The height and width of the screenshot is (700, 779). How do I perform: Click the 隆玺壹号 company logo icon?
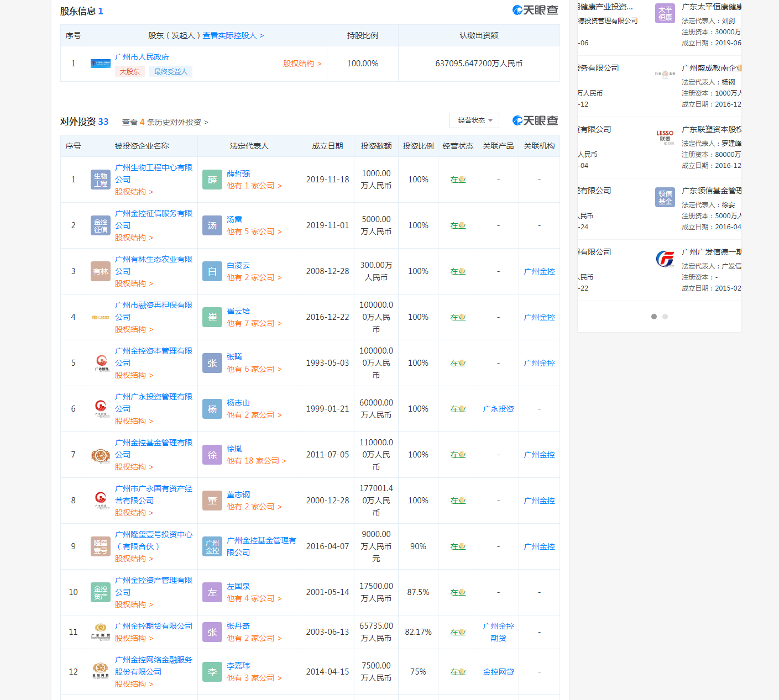(101, 546)
